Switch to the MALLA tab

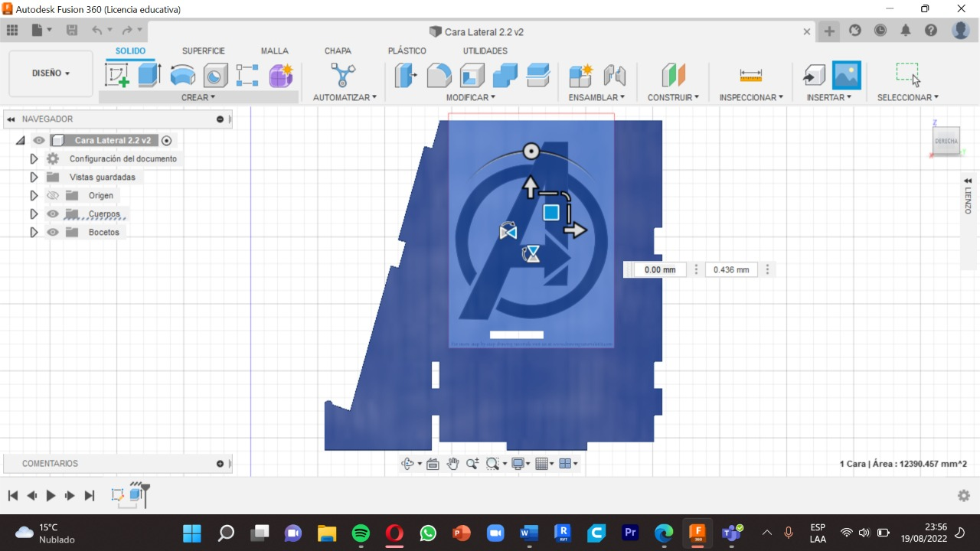tap(275, 51)
